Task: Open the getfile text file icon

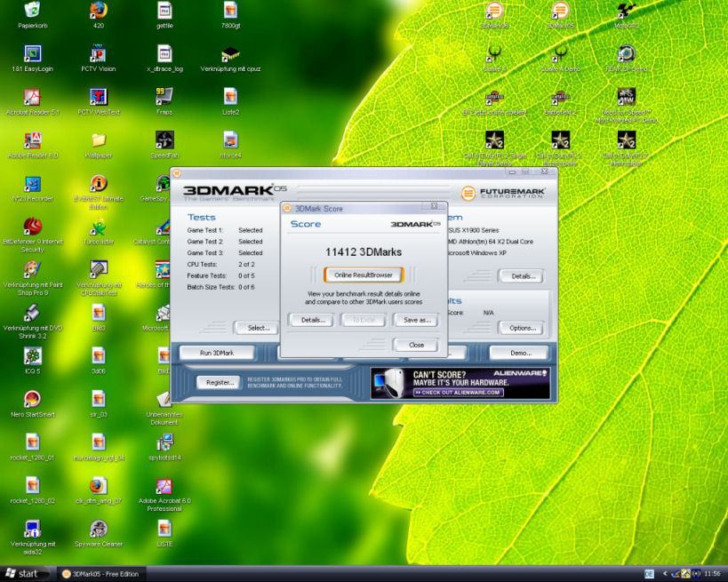Action: pos(164,10)
